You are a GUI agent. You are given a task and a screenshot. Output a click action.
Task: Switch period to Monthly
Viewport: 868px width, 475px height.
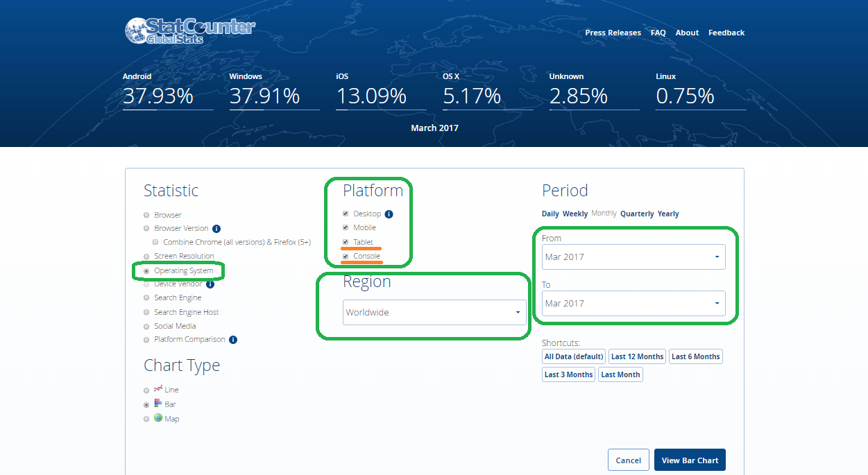[604, 214]
